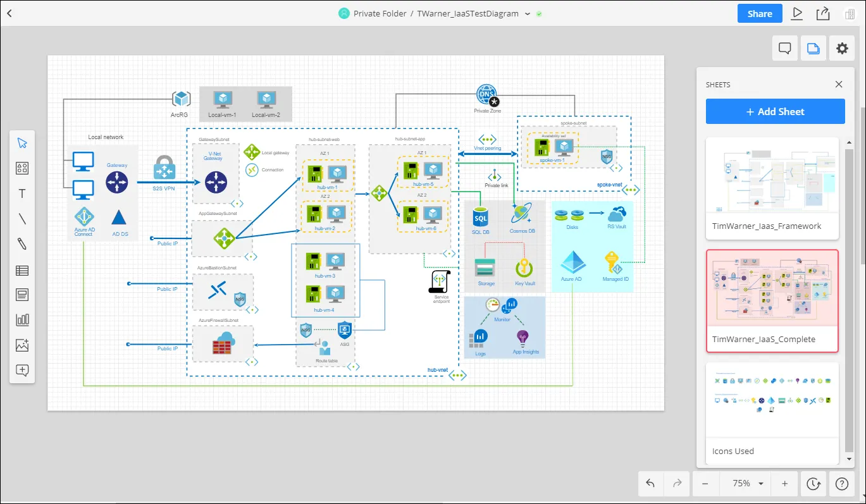Zoom in with plus button

point(784,484)
